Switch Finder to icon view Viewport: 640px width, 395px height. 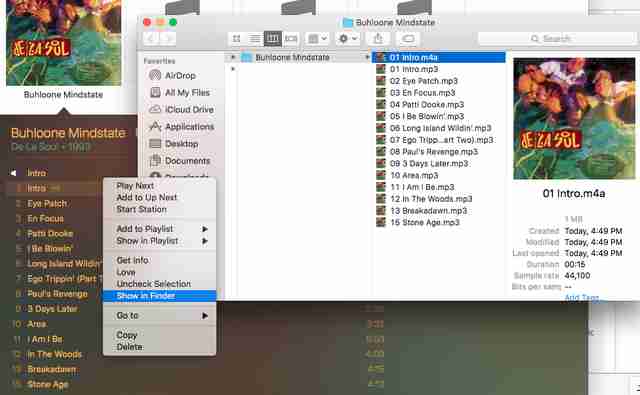tap(237, 39)
